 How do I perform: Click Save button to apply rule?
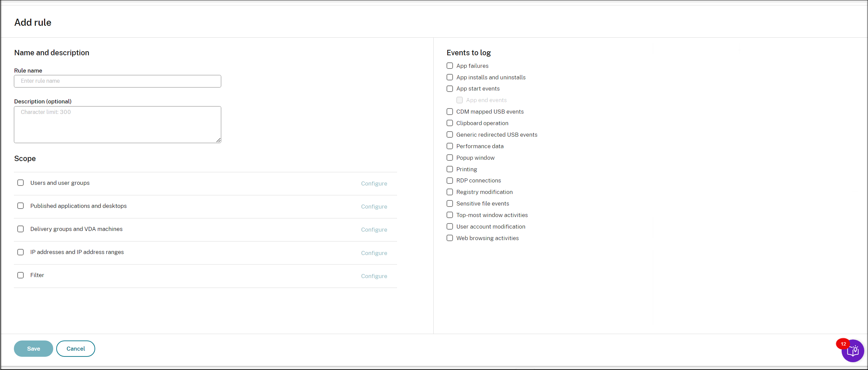click(33, 348)
